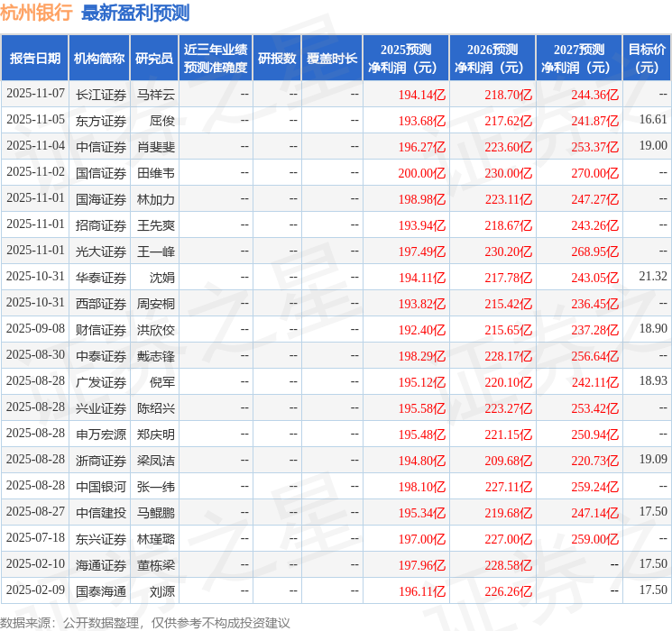672x631 pixels.
Task: Click the 覆盖时长 column header
Action: point(331,58)
